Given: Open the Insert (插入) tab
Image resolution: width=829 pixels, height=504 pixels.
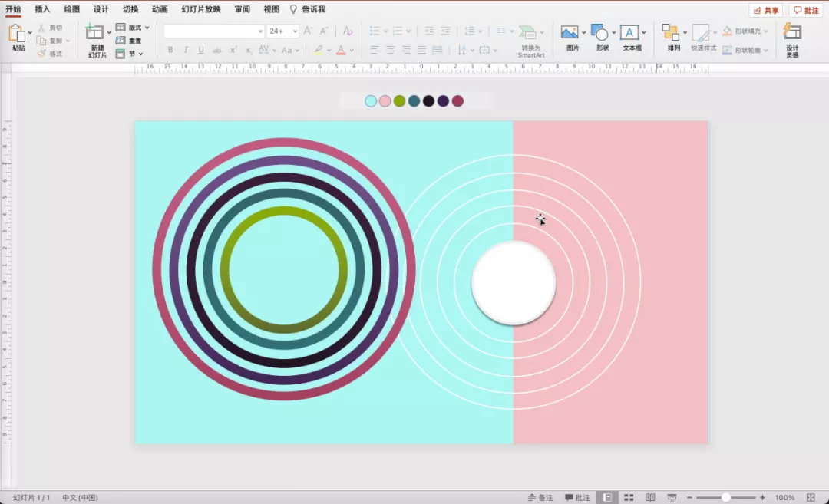Looking at the screenshot, I should (42, 9).
